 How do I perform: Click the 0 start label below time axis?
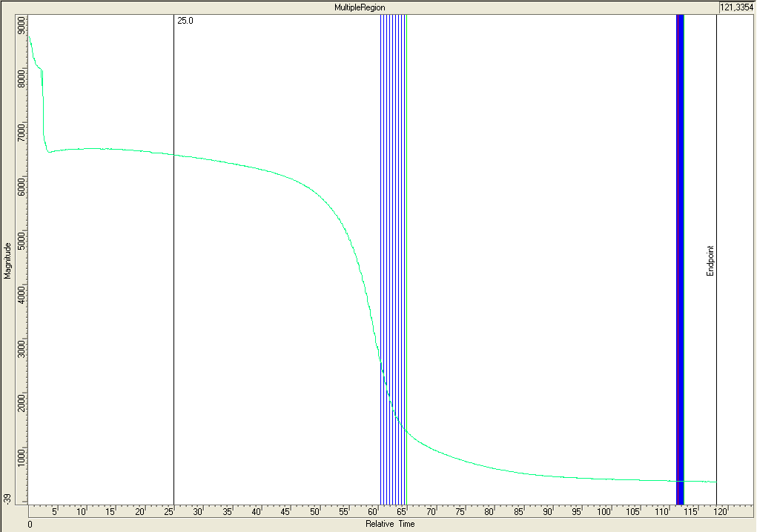pyautogui.click(x=30, y=525)
